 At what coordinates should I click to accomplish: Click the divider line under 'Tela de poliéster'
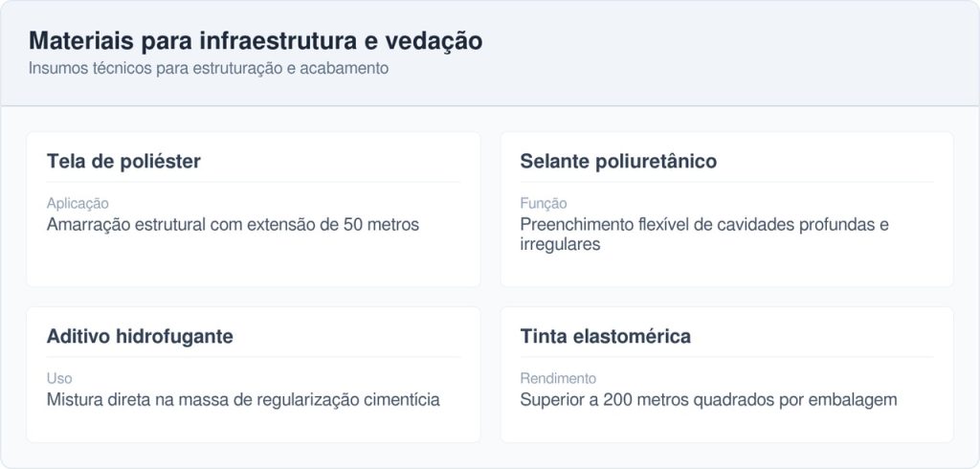pyautogui.click(x=254, y=182)
